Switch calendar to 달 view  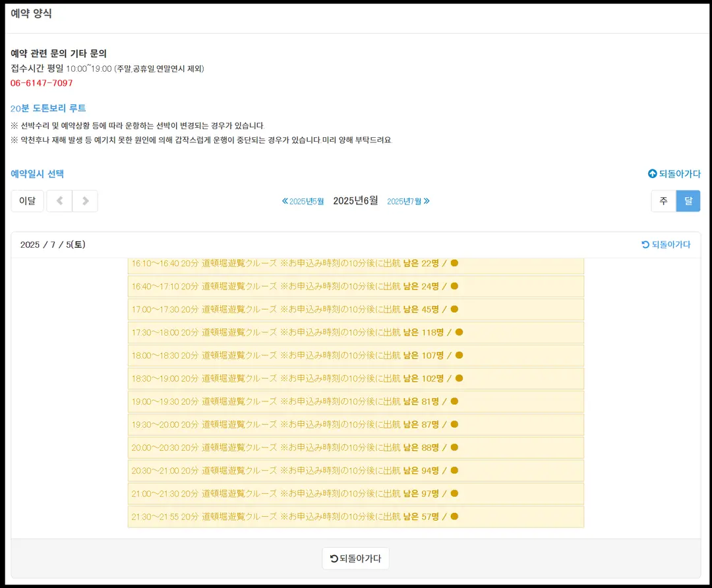point(688,200)
